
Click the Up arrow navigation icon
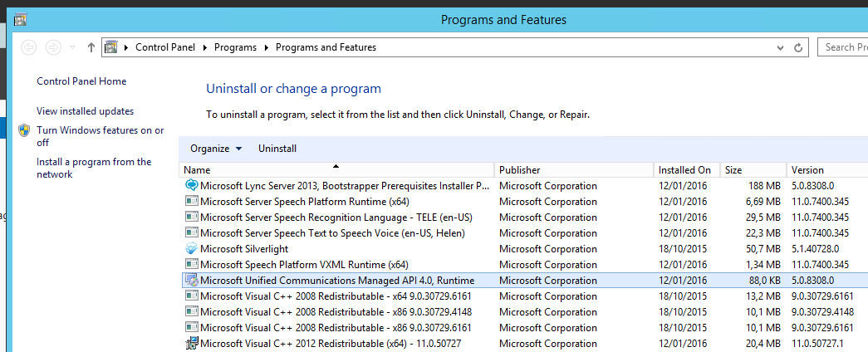tap(91, 47)
